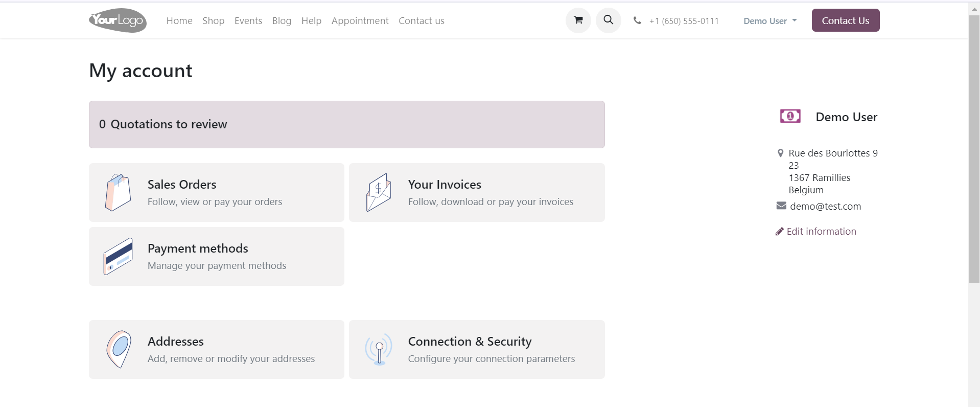
Task: Click the phone number +1 (650) 555-0111
Action: [684, 21]
